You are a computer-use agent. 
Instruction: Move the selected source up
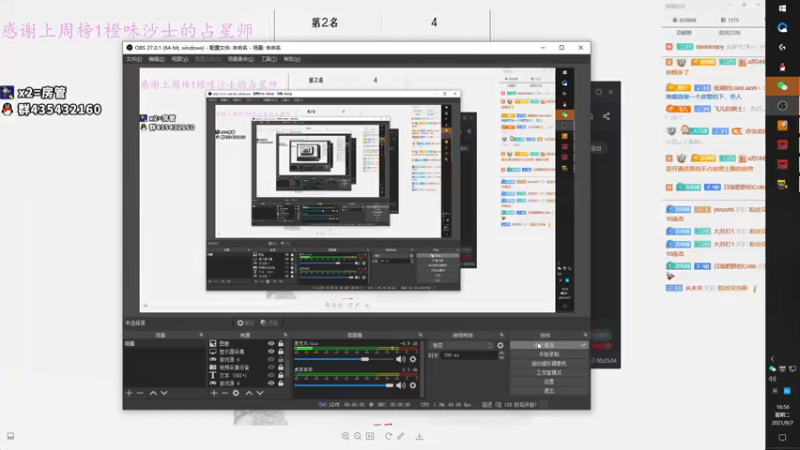coord(249,393)
